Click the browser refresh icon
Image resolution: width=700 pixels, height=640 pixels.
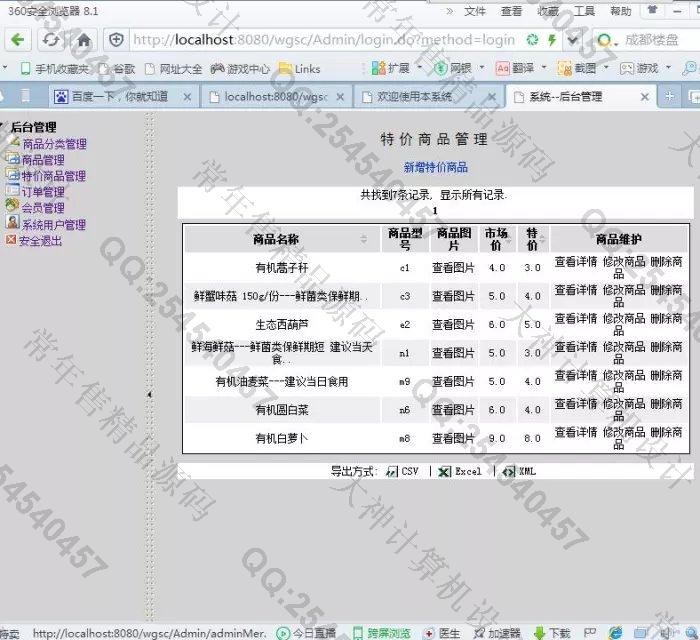coord(51,40)
